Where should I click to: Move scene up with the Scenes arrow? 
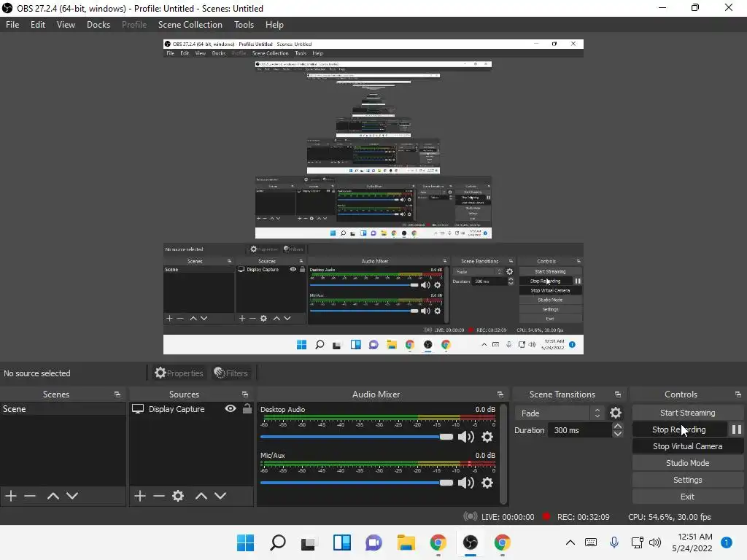click(53, 496)
